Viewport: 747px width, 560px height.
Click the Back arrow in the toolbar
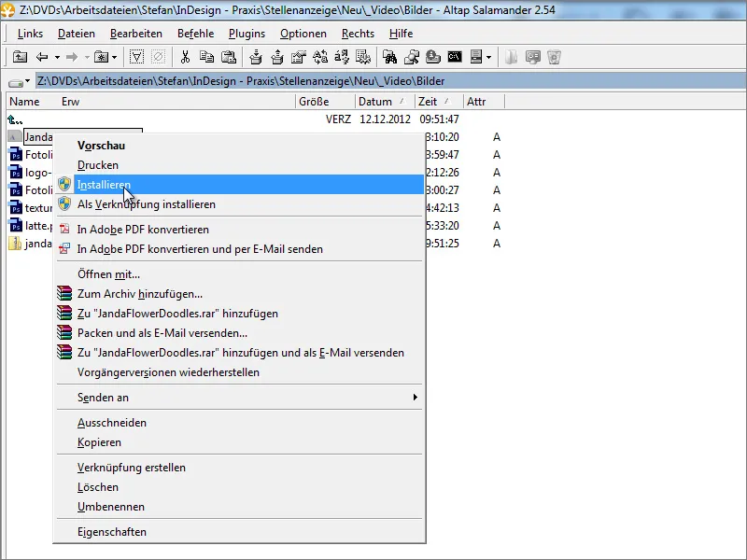42,57
